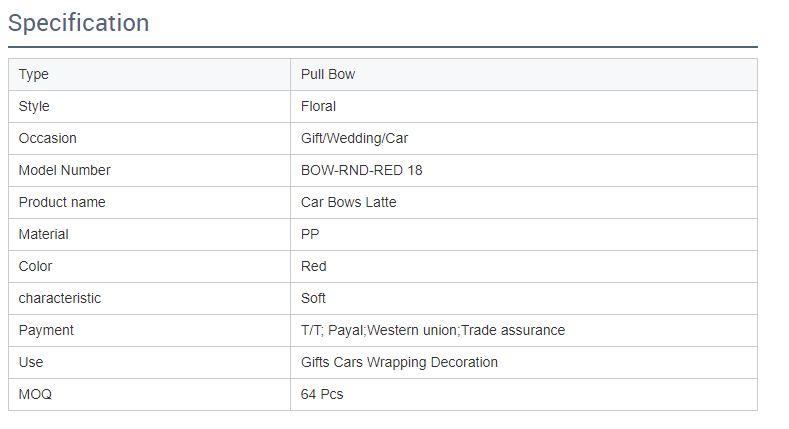The width and height of the screenshot is (789, 429).
Task: Click the Model Number label
Action: point(65,170)
